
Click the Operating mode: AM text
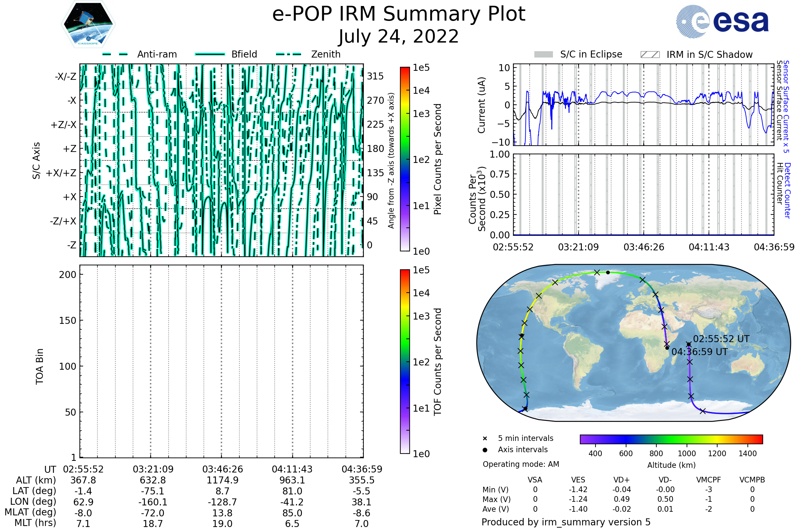[x=521, y=464]
